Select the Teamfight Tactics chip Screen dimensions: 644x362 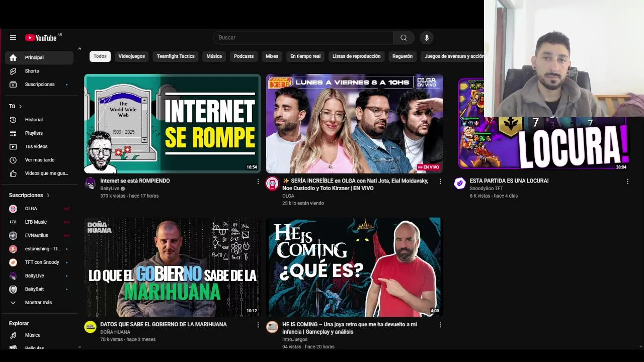point(176,56)
